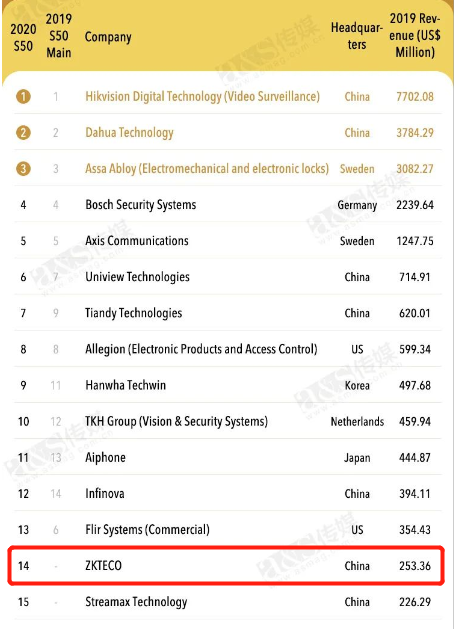Viewport: 454px width, 629px height.
Task: Select Hikvision Digital Technology company name
Action: [x=203, y=97]
